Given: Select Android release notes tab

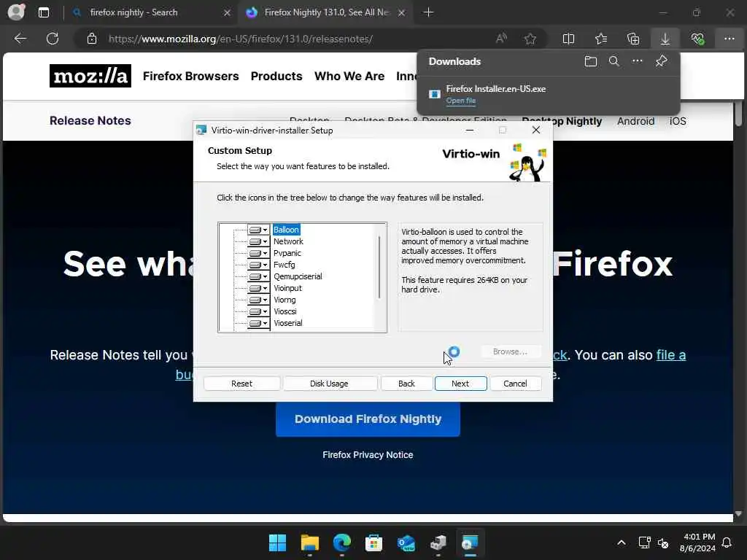Looking at the screenshot, I should [x=635, y=121].
